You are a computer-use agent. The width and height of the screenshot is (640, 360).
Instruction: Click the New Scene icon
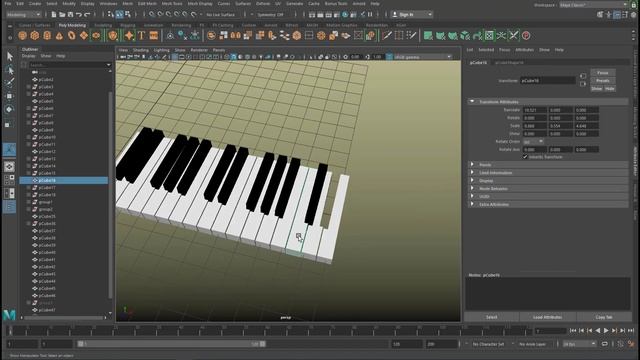pyautogui.click(x=53, y=15)
